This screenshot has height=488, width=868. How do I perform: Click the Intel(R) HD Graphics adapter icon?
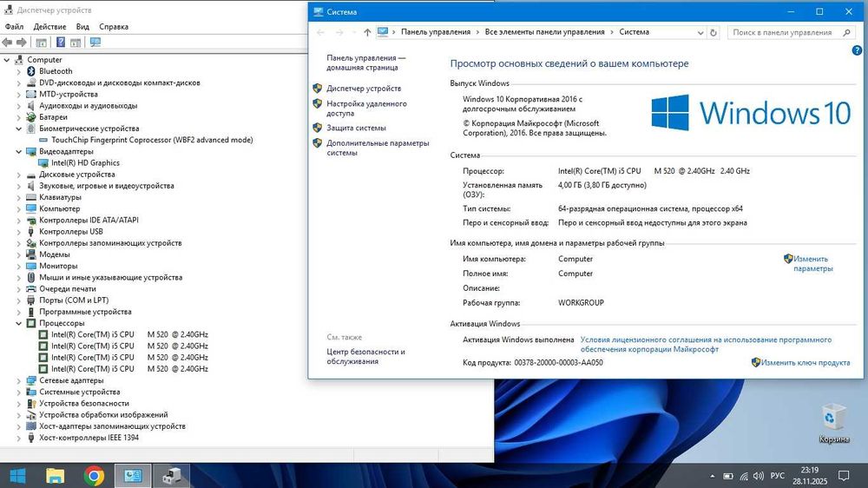43,163
